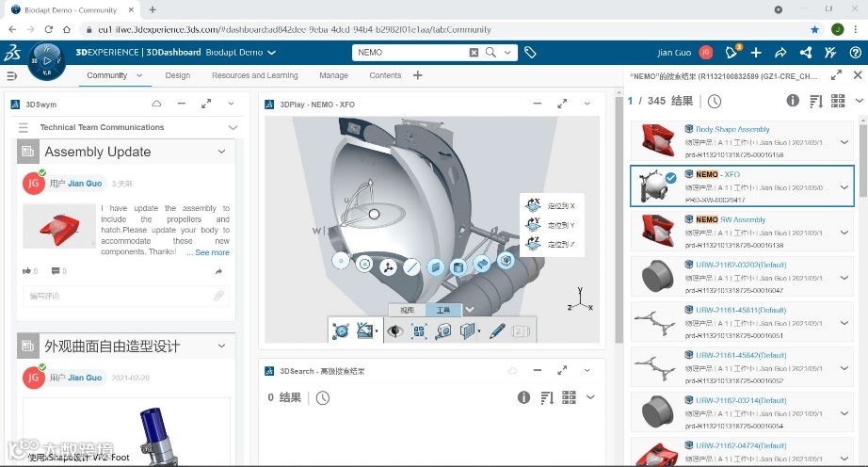Select the pencil markup tool in 3DPlay
Screen dimensions: 868x467
click(497, 331)
